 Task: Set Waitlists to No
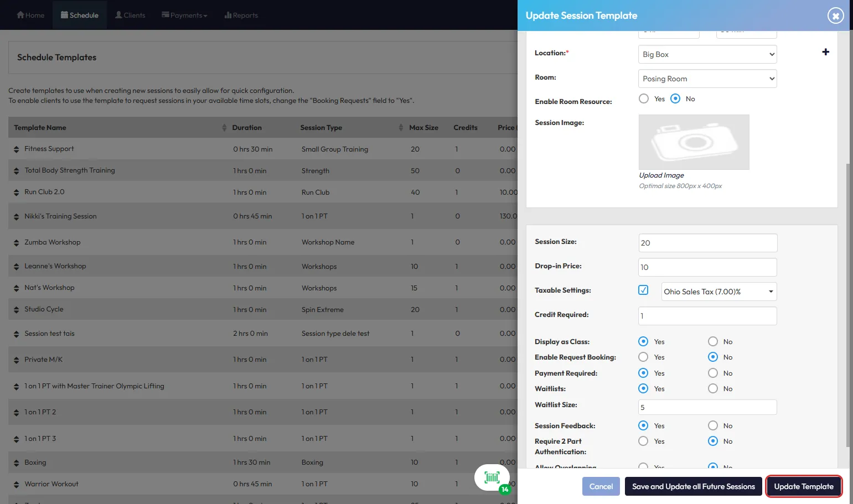click(x=713, y=389)
